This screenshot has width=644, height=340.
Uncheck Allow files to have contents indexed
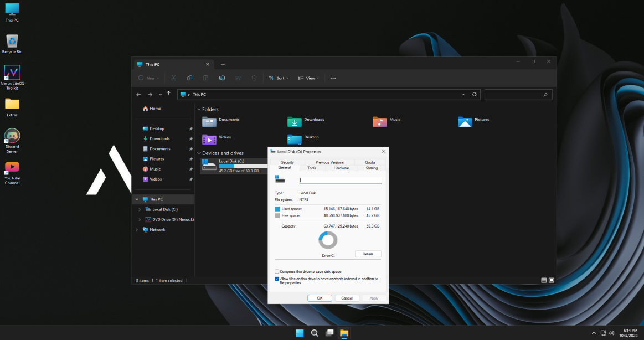[x=277, y=279]
